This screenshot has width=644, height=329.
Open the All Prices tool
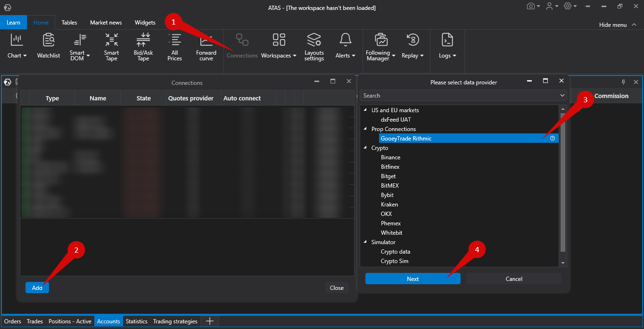(x=175, y=47)
